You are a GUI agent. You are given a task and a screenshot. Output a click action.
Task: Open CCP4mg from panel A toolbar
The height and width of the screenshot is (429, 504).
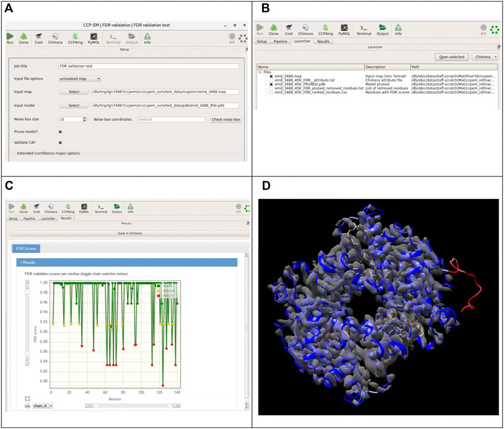coord(75,38)
